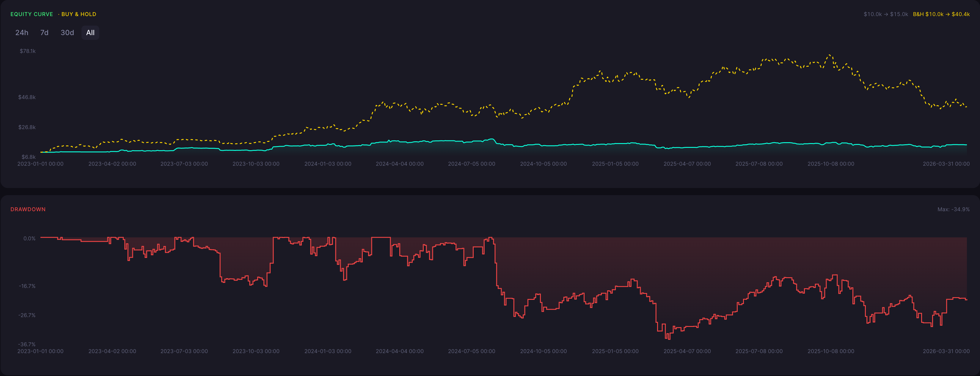This screenshot has width=980, height=376.
Task: Click drawdown chart date 2025-04-07 00:00
Action: [x=687, y=351]
